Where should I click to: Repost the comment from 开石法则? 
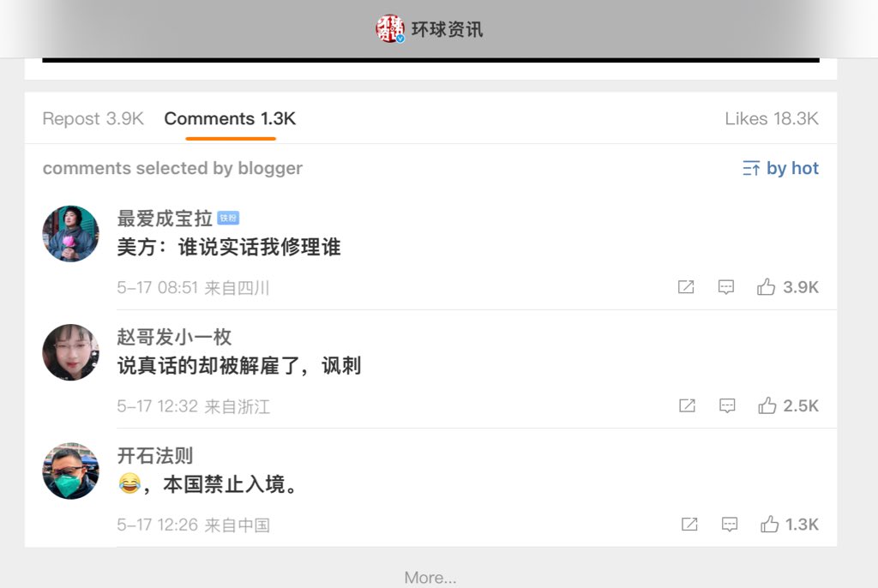689,525
